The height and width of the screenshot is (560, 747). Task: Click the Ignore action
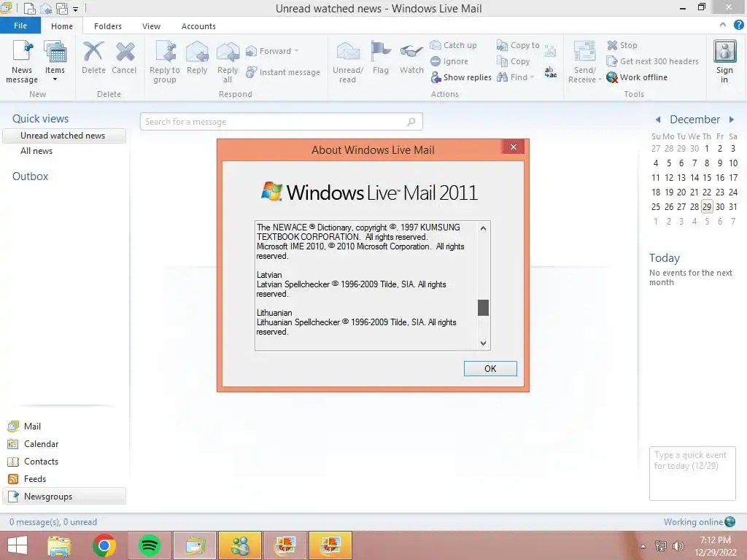click(449, 61)
